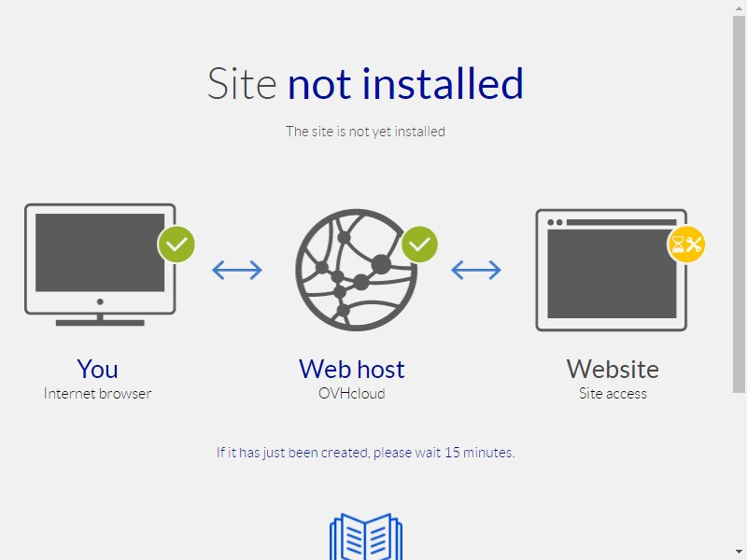Click "The site is not yet installed" text
This screenshot has width=747, height=560.
365,132
